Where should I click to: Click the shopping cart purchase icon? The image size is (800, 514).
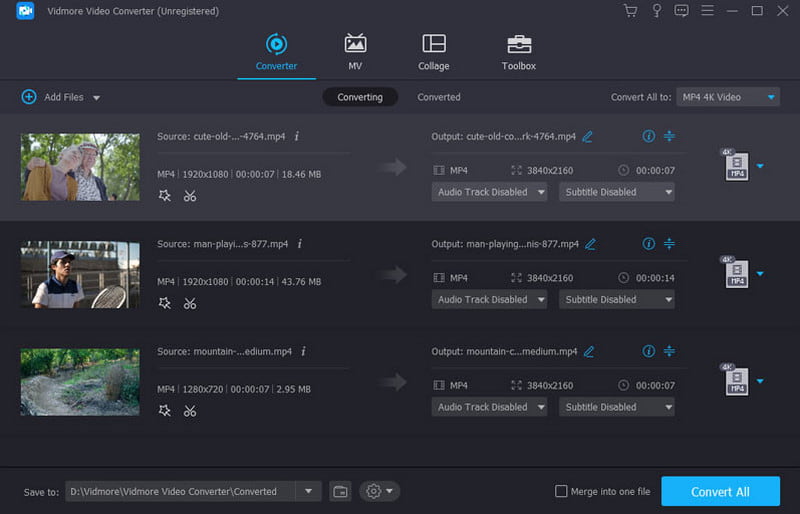point(630,11)
